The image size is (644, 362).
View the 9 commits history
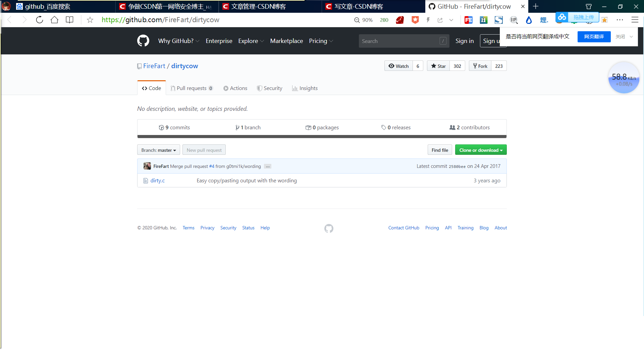tap(174, 127)
